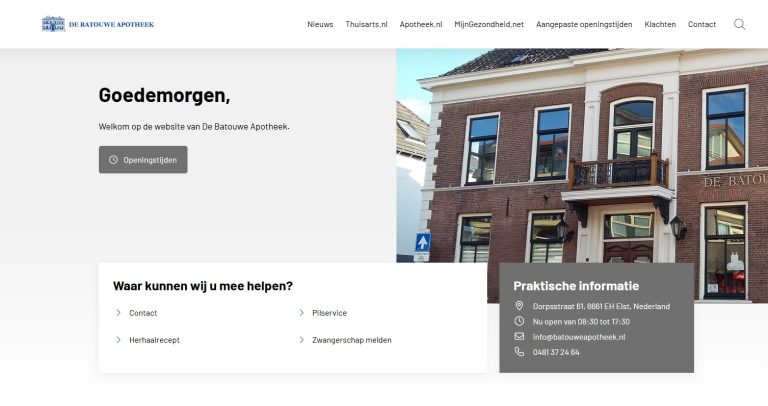768x406 pixels.
Task: Click the De Batouwe Apotheek logo
Action: pos(98,24)
